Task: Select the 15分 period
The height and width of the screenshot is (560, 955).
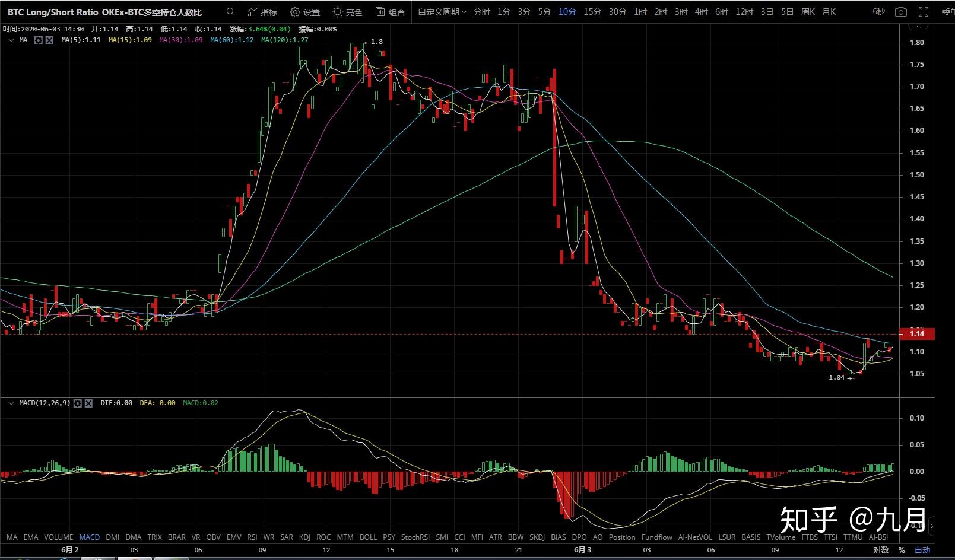Action: pos(592,12)
